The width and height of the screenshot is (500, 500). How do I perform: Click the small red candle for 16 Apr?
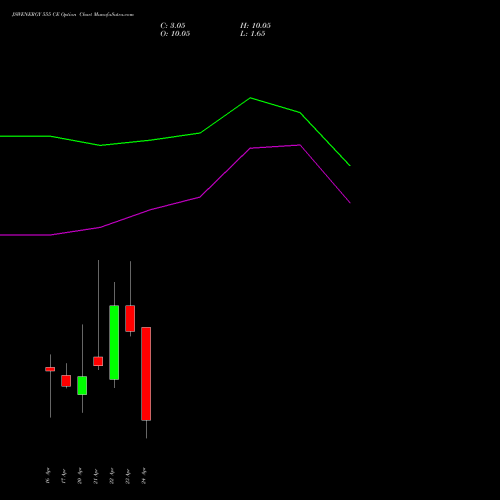[x=50, y=369]
